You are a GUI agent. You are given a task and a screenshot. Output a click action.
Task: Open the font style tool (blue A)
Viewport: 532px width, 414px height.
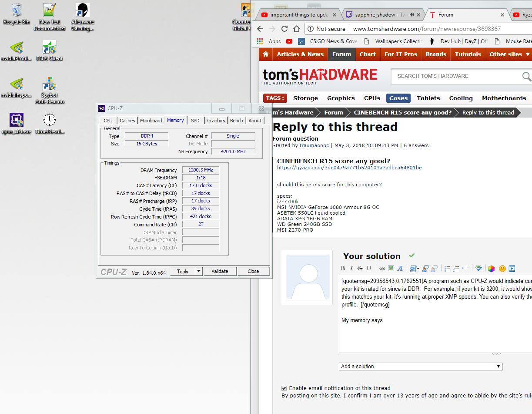point(400,269)
